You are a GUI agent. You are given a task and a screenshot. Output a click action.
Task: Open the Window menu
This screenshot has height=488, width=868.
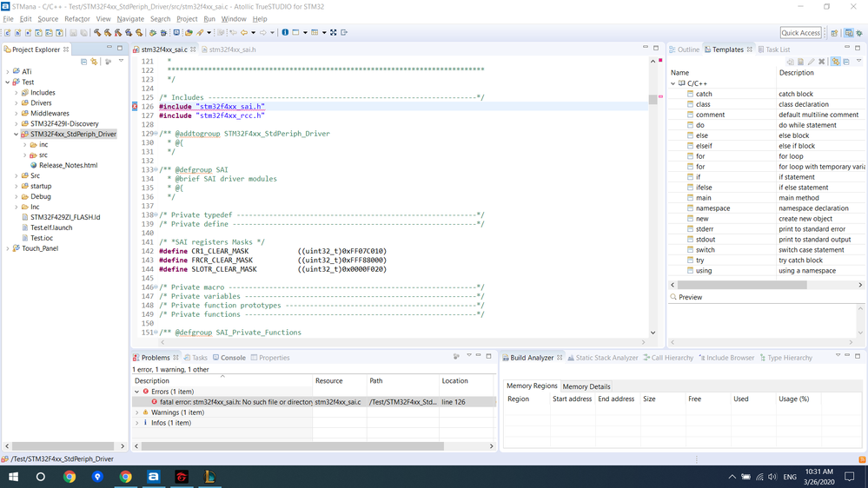click(x=234, y=19)
